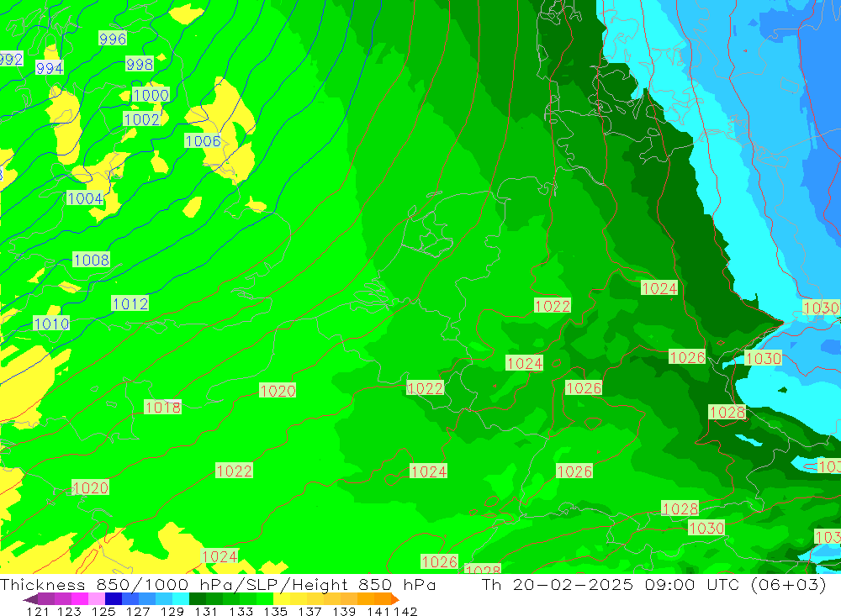
Task: Click the legend value 133
Action: point(241,611)
